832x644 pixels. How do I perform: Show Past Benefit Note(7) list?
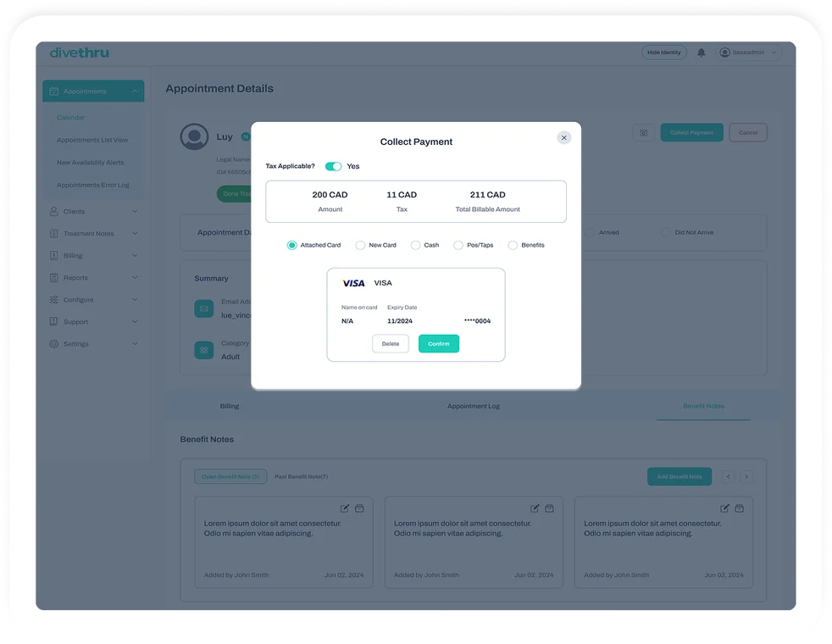(x=301, y=477)
